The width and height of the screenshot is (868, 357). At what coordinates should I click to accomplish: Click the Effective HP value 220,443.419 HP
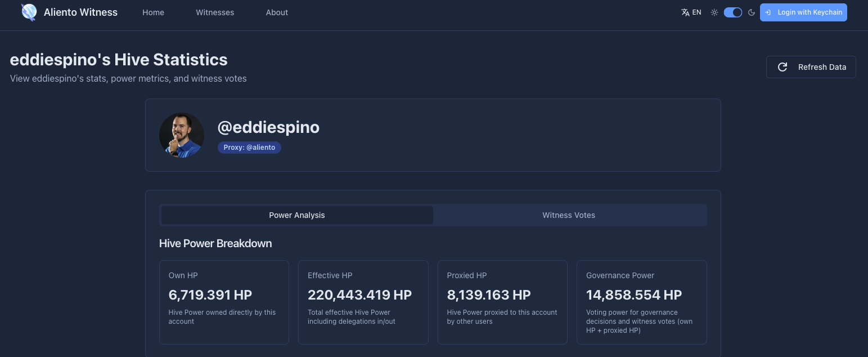point(359,294)
